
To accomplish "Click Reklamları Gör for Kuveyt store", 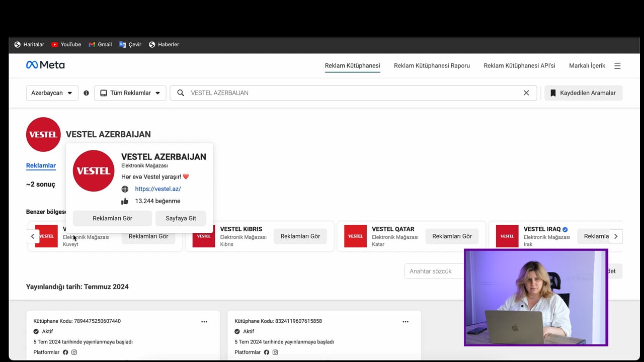I will pos(148,236).
